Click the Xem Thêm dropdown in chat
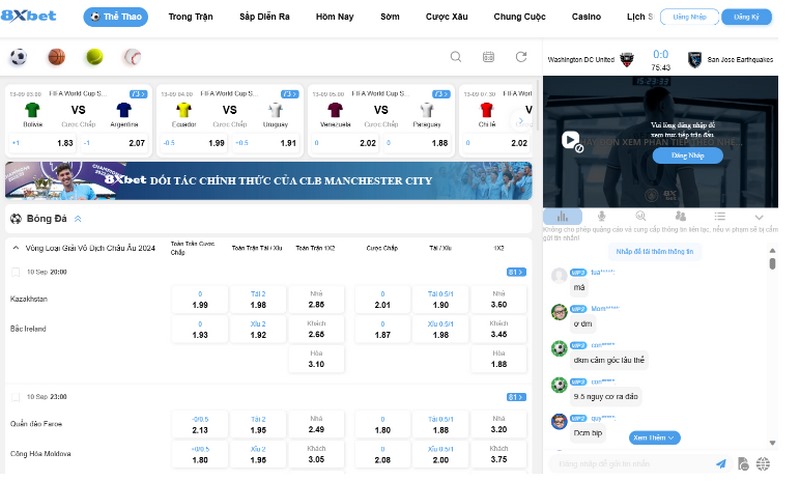800x481 pixels. coord(655,438)
